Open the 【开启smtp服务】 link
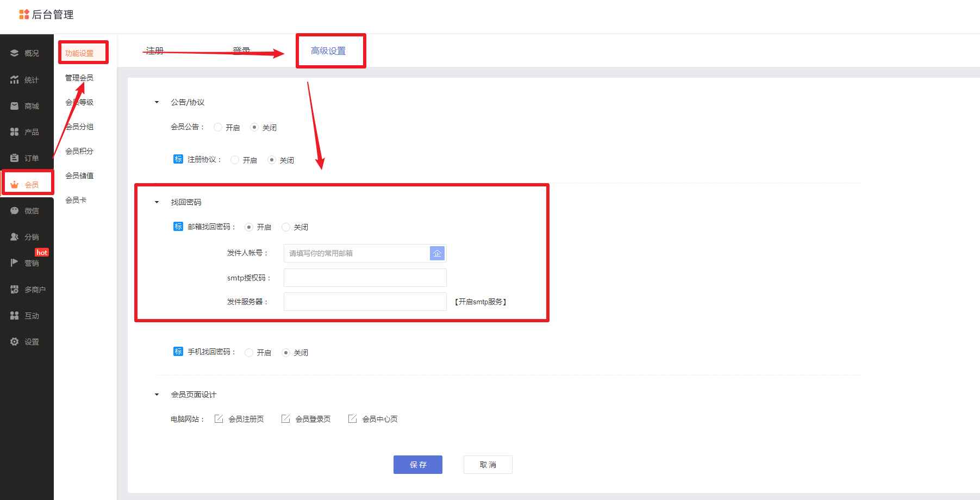 tap(480, 302)
